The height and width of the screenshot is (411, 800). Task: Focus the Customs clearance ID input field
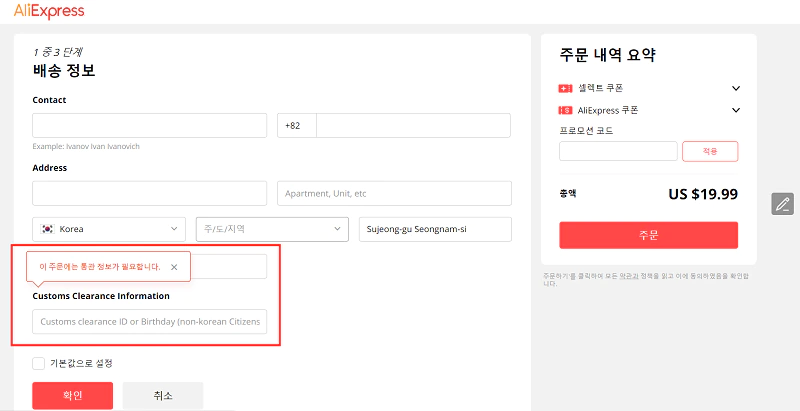(149, 322)
